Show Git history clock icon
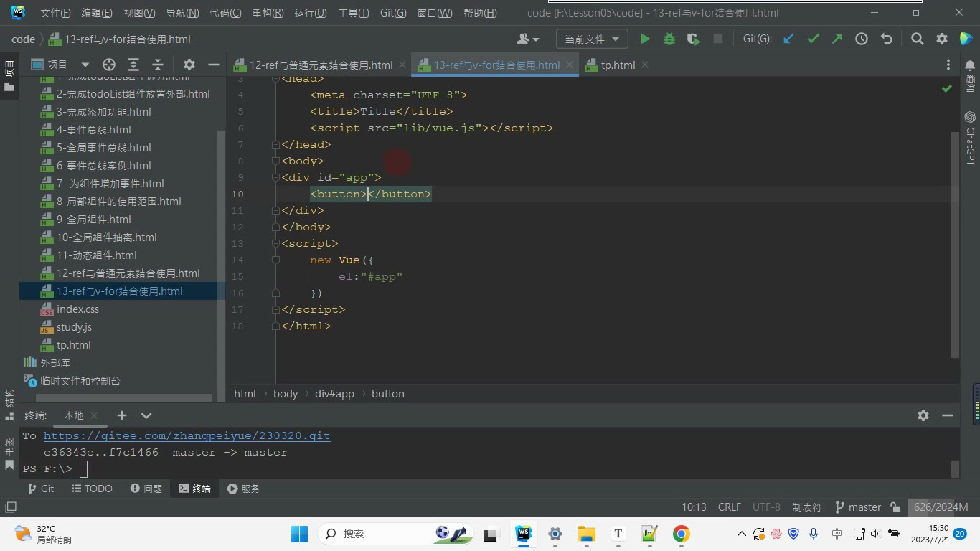The image size is (980, 551). pyautogui.click(x=862, y=39)
